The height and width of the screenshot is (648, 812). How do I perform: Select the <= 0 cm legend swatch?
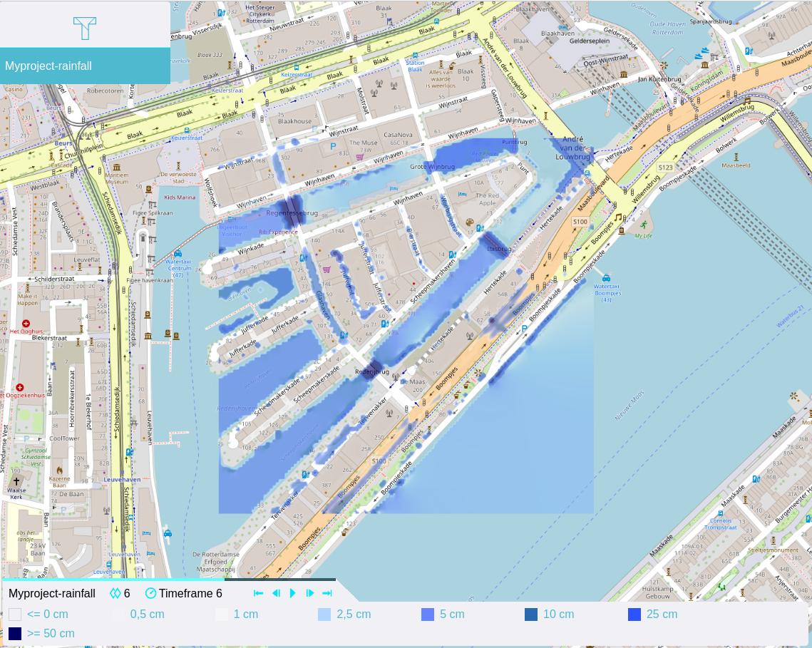15,614
